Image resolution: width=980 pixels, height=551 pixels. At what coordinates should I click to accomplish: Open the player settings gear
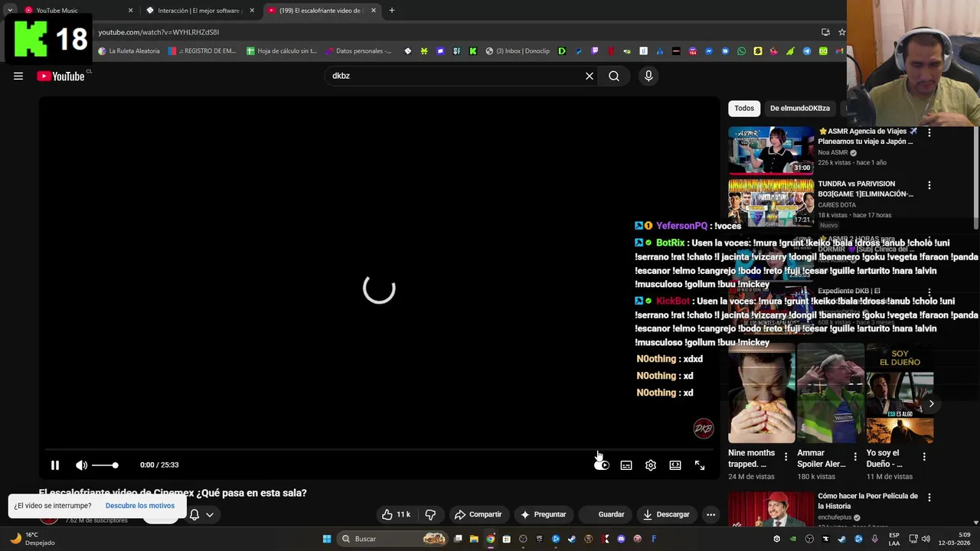651,465
